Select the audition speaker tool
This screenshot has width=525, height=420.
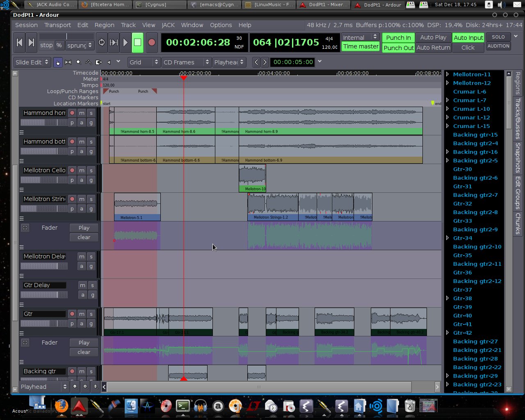tap(109, 62)
